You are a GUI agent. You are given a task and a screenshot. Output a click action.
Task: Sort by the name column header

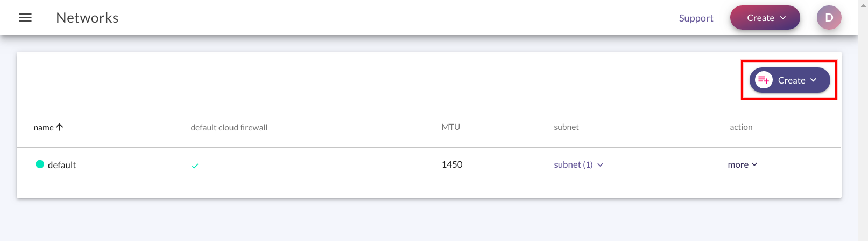[x=44, y=128]
